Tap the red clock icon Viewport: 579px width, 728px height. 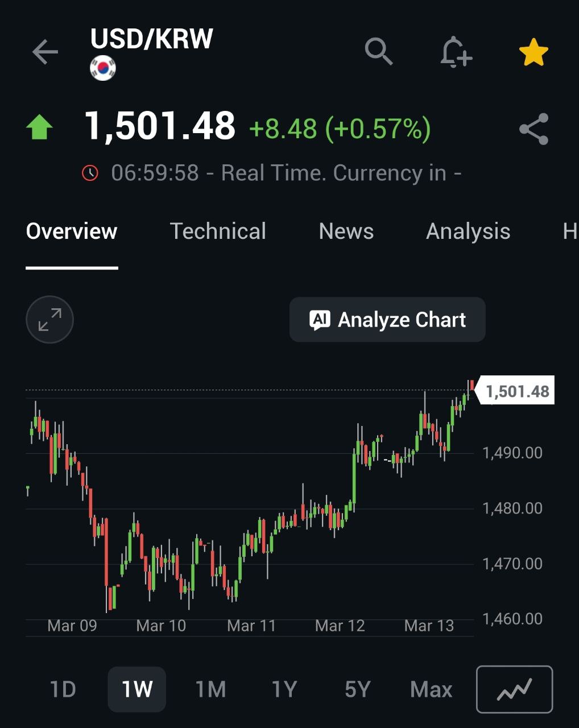point(90,172)
